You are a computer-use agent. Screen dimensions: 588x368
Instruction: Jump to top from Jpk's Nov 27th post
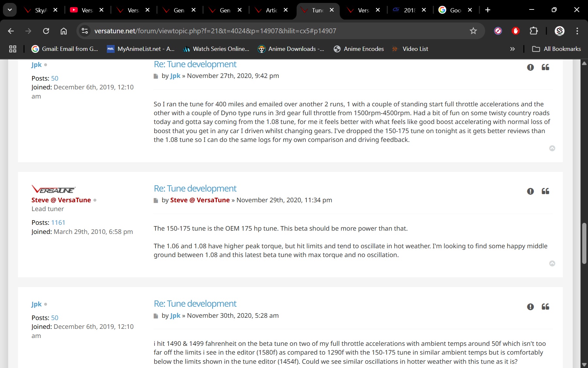tap(552, 148)
